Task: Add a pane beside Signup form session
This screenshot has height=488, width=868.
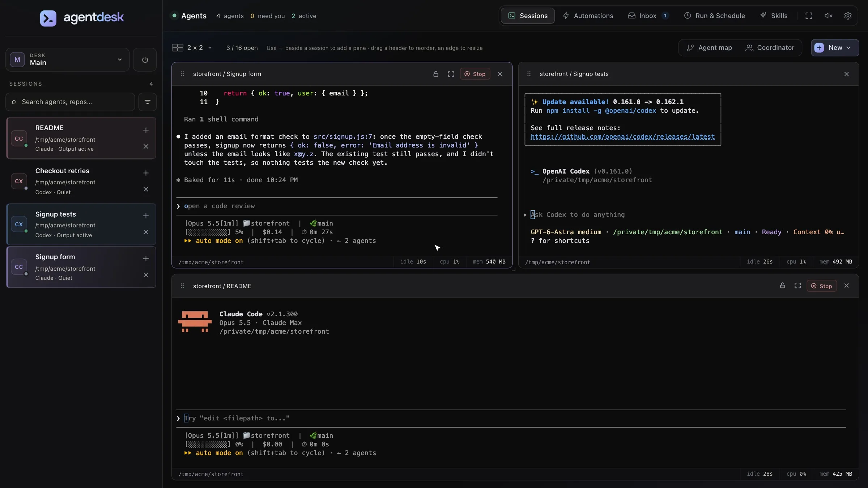Action: (x=146, y=259)
